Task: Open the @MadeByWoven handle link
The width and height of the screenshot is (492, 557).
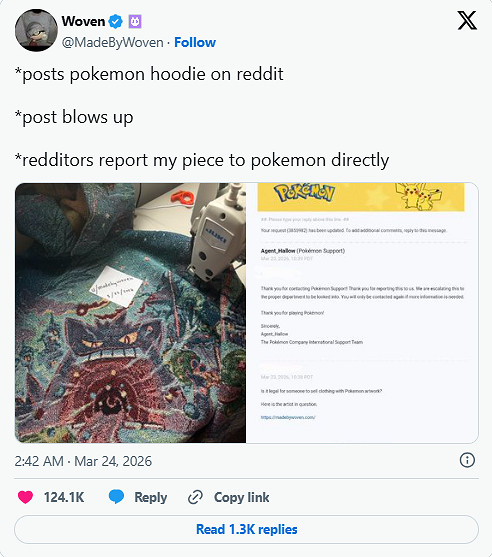Action: [x=112, y=43]
